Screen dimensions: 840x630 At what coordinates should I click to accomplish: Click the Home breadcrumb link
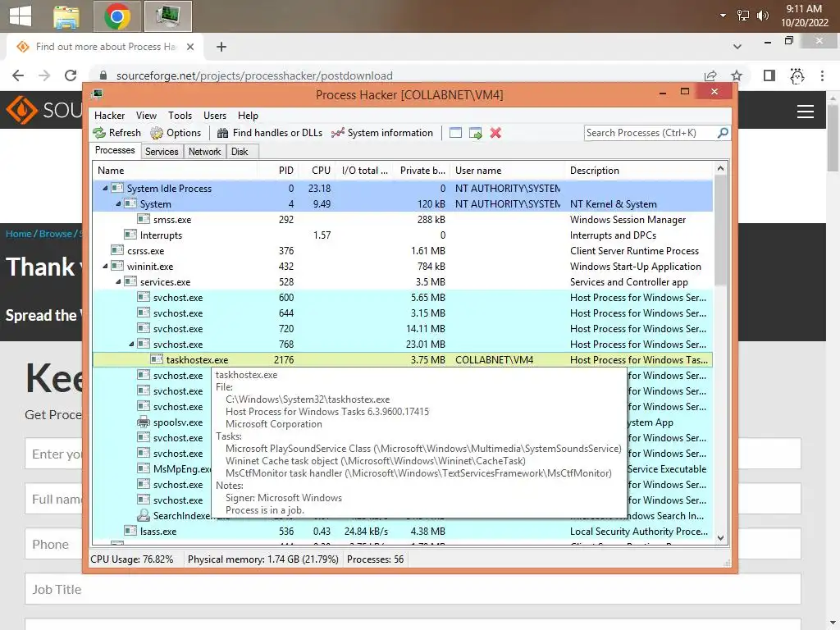coord(18,234)
